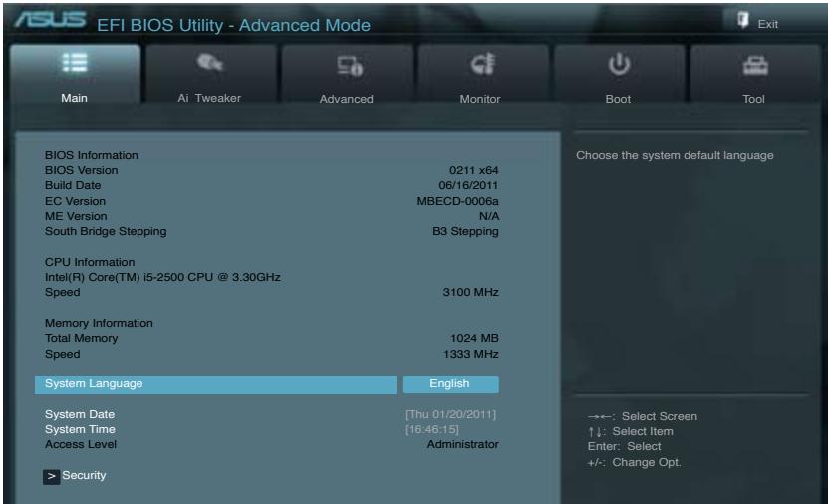The height and width of the screenshot is (504, 828).
Task: Click the CPU Information heading
Action: [90, 262]
